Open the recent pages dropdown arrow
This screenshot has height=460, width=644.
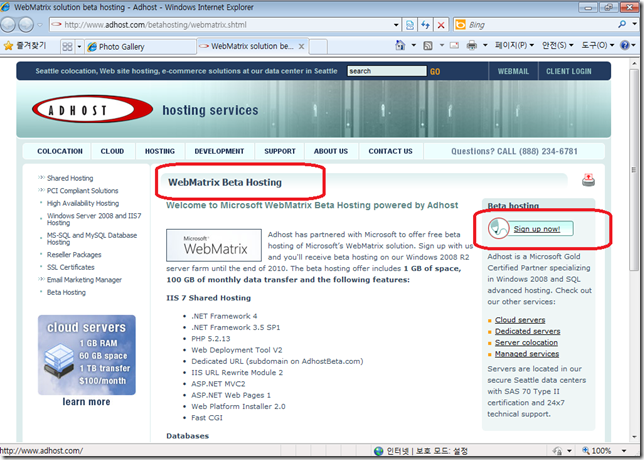40,25
